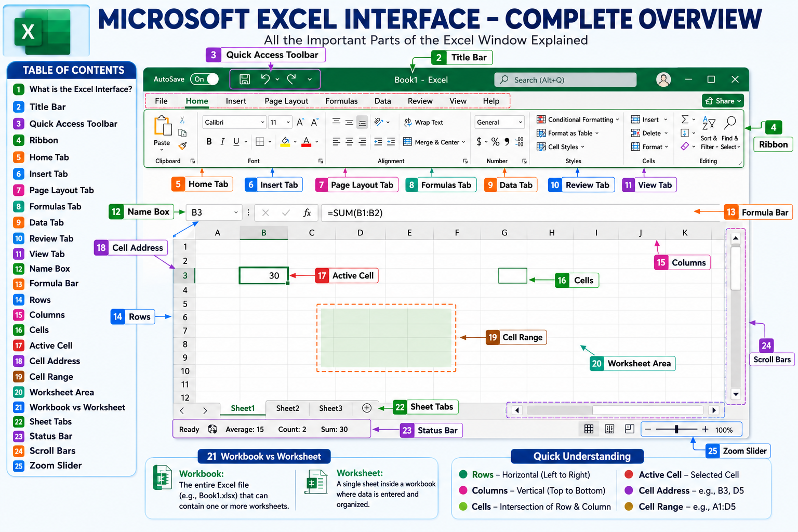Click the Paste clipboard icon
This screenshot has width=798, height=532.
tap(163, 126)
